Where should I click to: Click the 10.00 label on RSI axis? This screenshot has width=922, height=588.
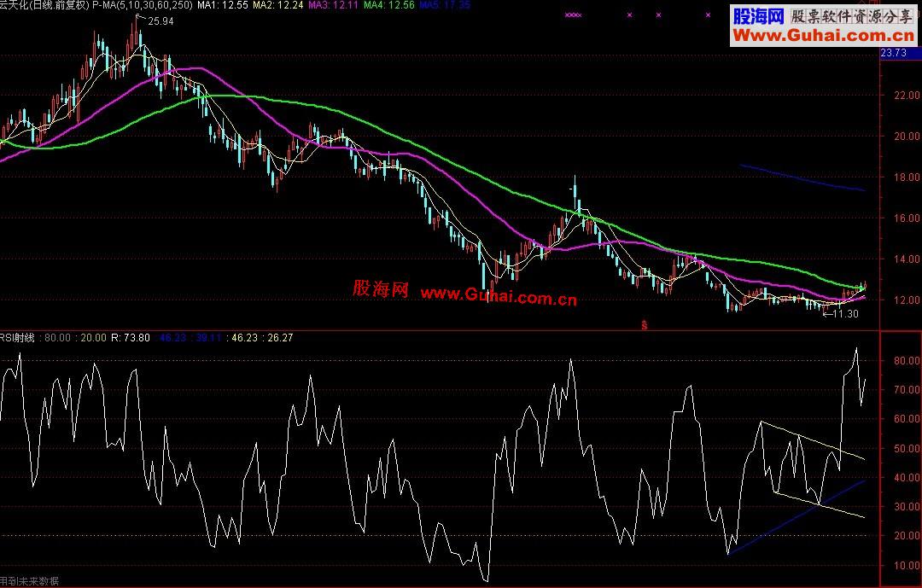(x=907, y=565)
